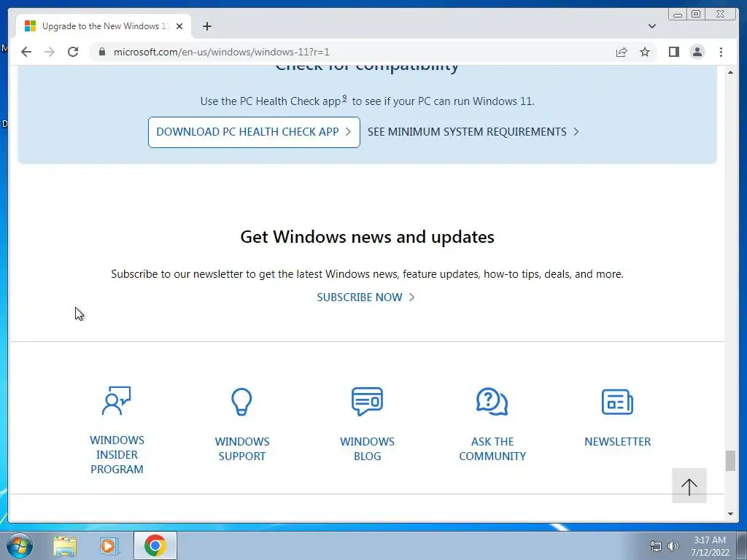Click the scrollbar up arrow
747x560 pixels.
click(x=730, y=72)
